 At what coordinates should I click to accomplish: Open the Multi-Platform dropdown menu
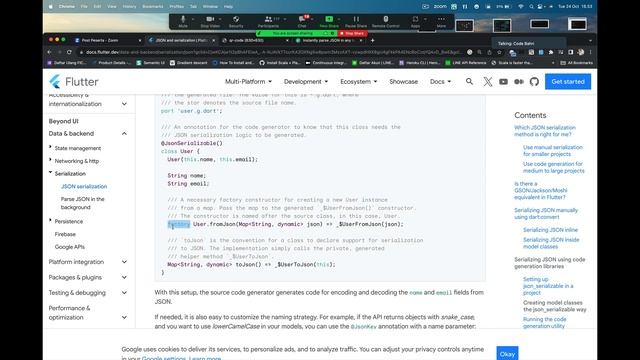pyautogui.click(x=248, y=82)
